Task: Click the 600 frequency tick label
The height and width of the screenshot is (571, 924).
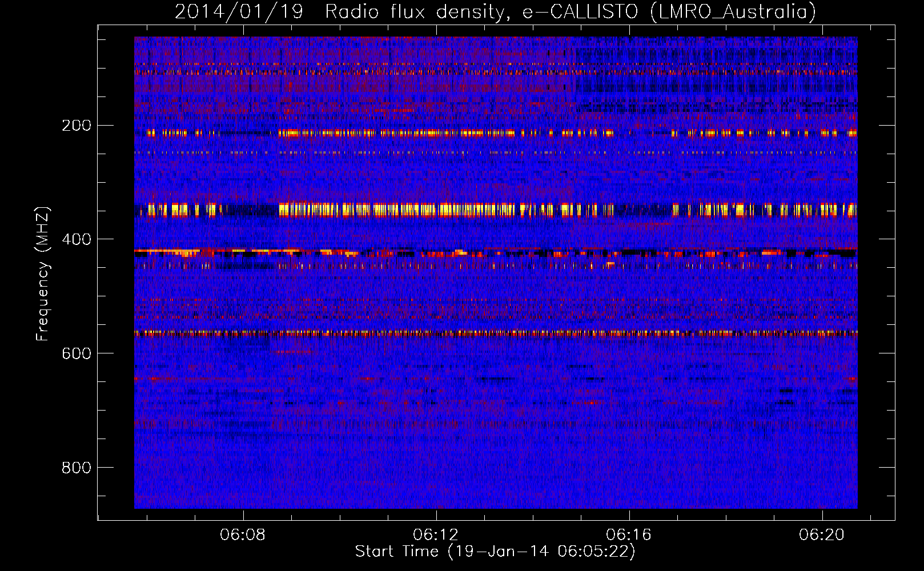Action: [x=77, y=353]
